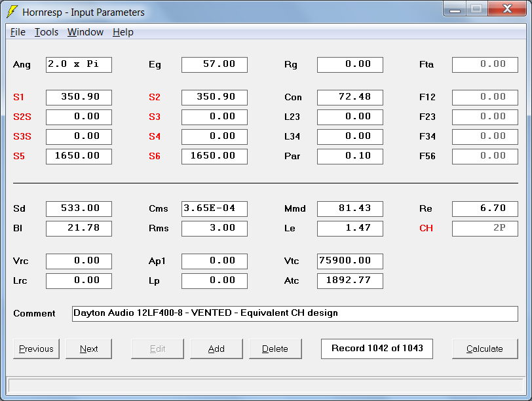Click the Ap1 input field

pos(214,261)
